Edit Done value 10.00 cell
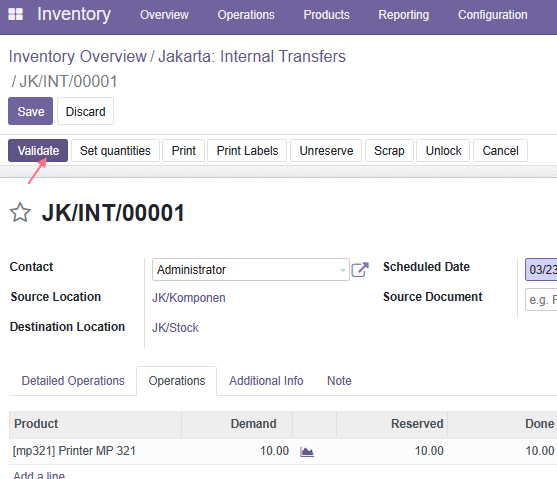The width and height of the screenshot is (557, 479). (x=503, y=451)
